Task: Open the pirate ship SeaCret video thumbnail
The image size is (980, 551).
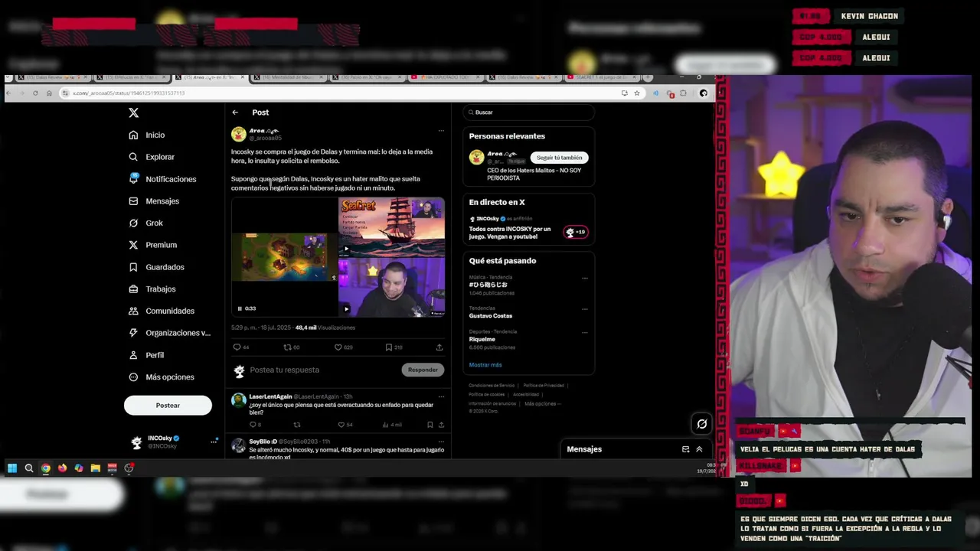Action: [391, 227]
